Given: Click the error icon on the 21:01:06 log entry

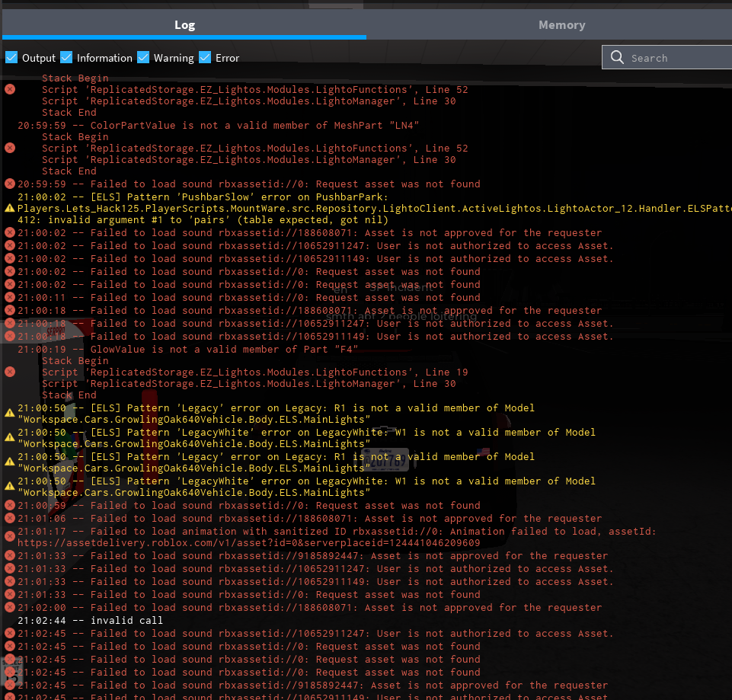Looking at the screenshot, I should pyautogui.click(x=10, y=518).
